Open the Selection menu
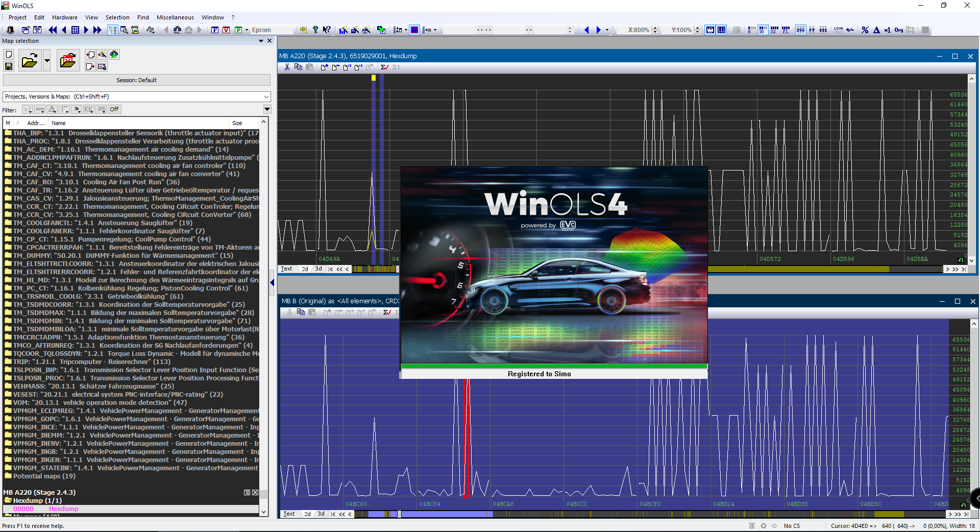The image size is (980, 532). [117, 17]
